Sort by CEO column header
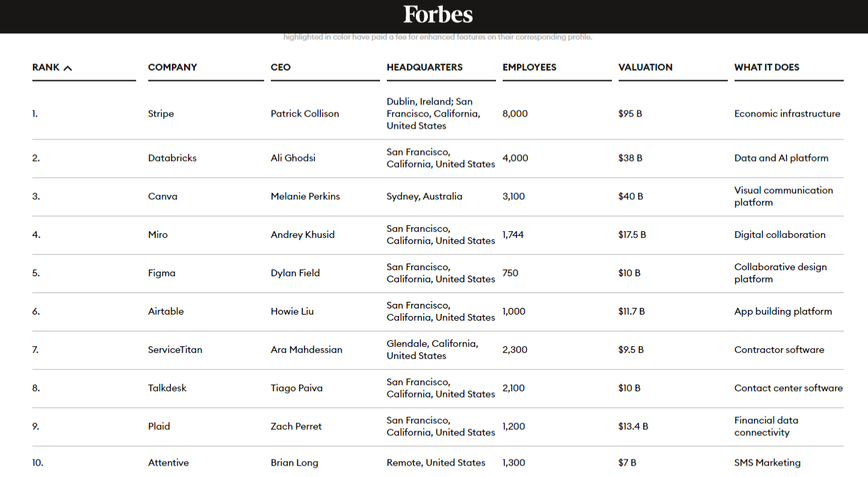Viewport: 868px width, 477px height. [281, 67]
